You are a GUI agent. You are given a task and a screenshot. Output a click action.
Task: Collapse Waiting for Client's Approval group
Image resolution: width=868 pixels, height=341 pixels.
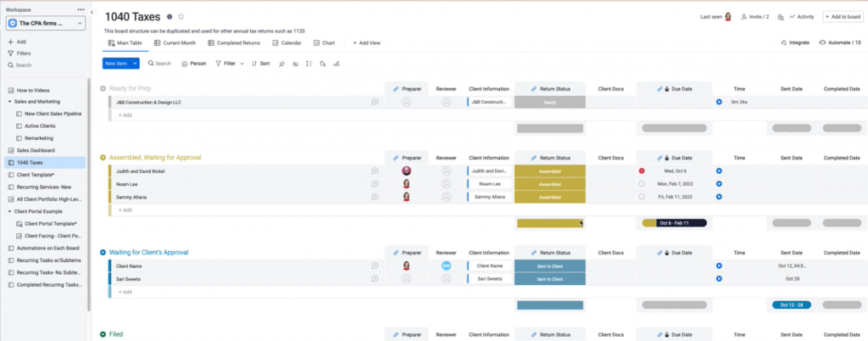pyautogui.click(x=103, y=253)
